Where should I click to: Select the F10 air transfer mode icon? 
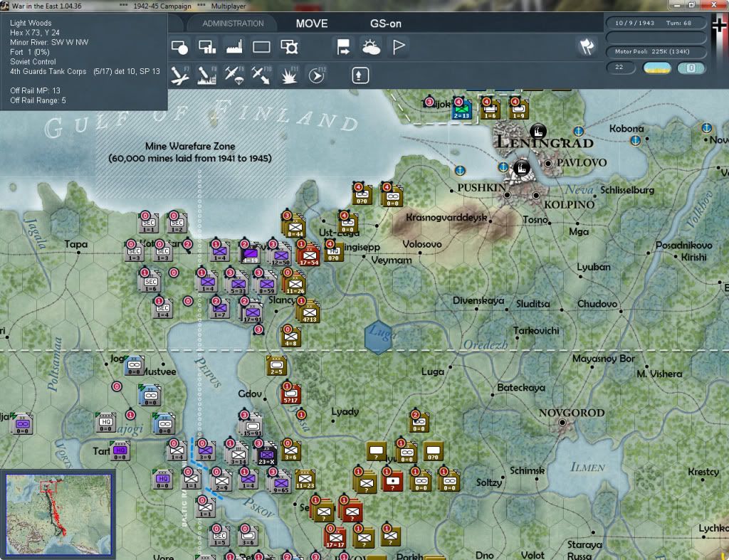point(261,75)
